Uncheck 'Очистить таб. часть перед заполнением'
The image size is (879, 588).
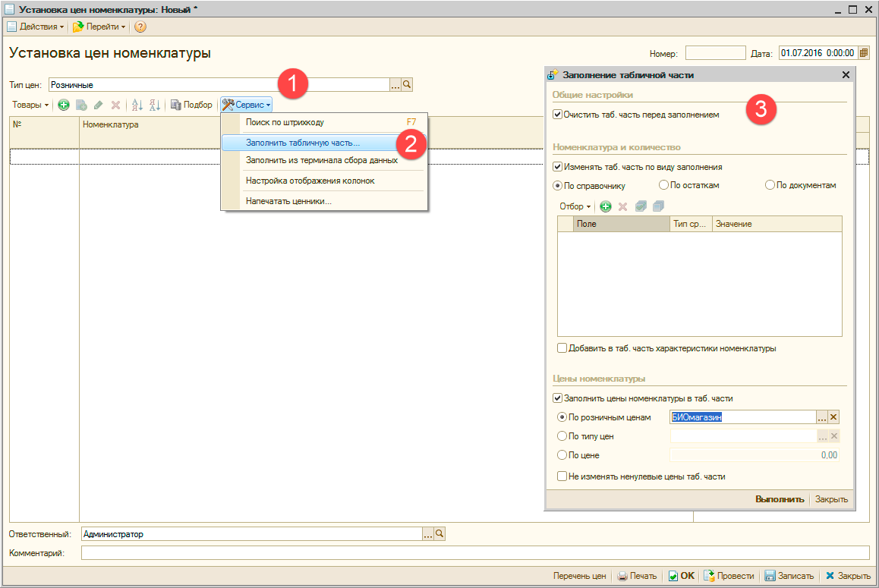point(558,115)
